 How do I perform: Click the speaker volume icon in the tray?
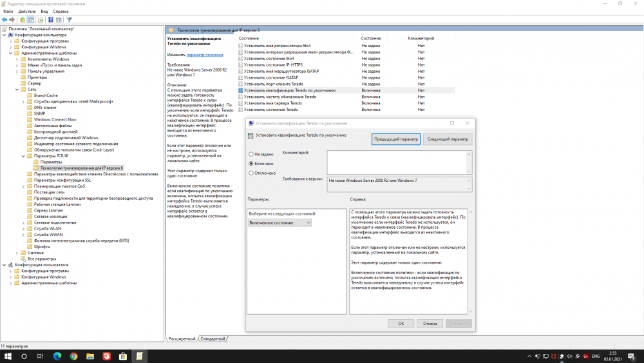[x=570, y=357]
